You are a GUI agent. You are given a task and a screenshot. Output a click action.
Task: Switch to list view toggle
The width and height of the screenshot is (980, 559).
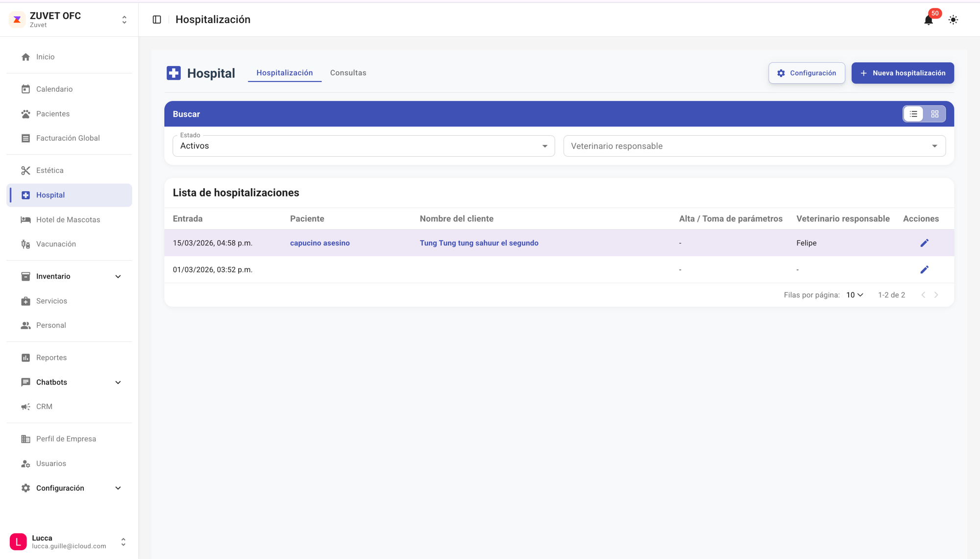[x=913, y=114]
